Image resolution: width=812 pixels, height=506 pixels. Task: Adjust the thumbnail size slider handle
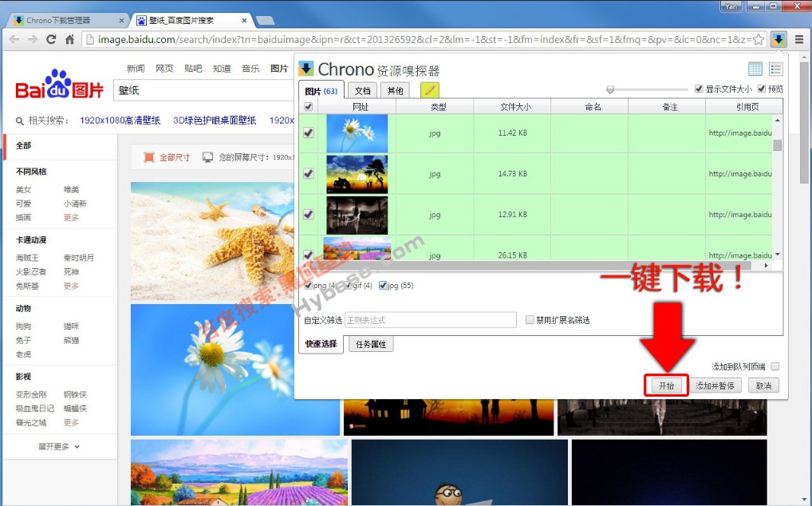[610, 89]
